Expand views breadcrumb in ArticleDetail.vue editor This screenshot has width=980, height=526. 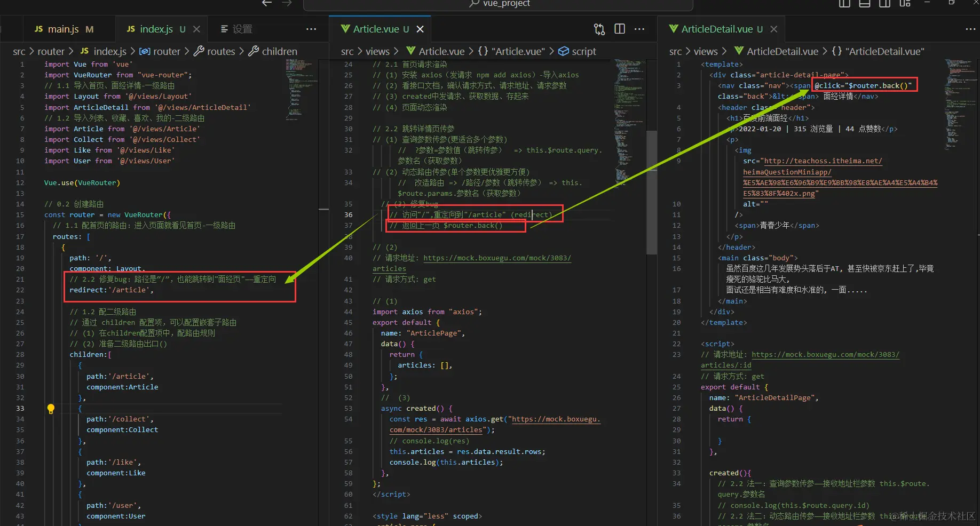[x=706, y=51]
